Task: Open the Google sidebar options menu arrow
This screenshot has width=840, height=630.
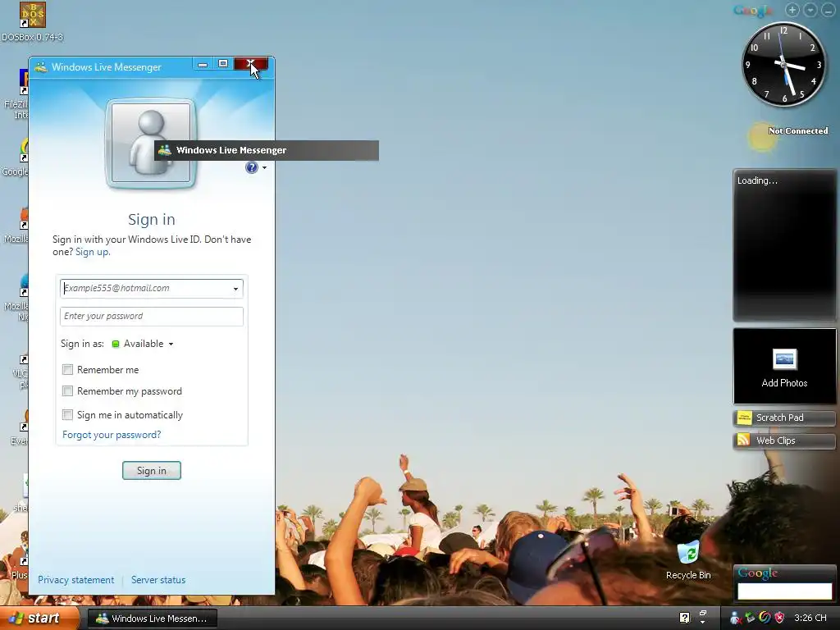Action: [810, 10]
